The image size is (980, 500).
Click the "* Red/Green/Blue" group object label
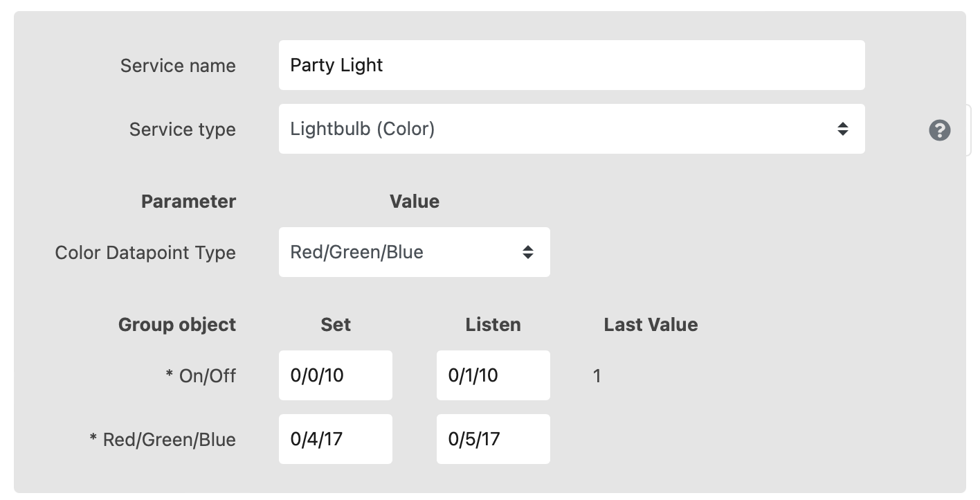(163, 440)
